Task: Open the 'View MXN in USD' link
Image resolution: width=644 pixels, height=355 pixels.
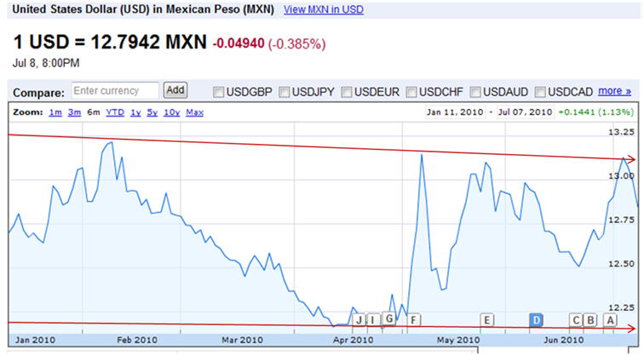Action: (x=323, y=9)
